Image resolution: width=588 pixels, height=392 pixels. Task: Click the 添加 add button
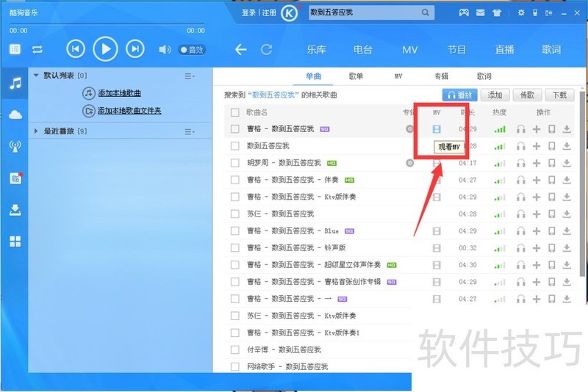pyautogui.click(x=495, y=95)
